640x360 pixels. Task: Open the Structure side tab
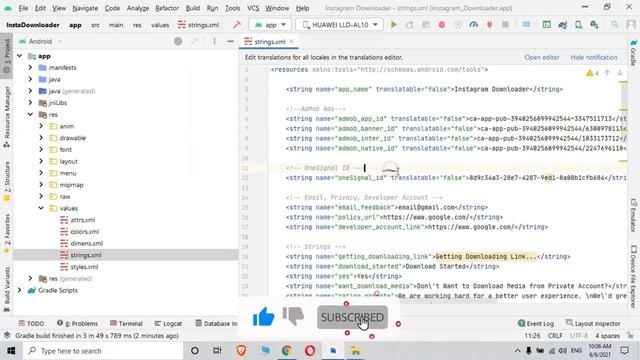coord(7,182)
